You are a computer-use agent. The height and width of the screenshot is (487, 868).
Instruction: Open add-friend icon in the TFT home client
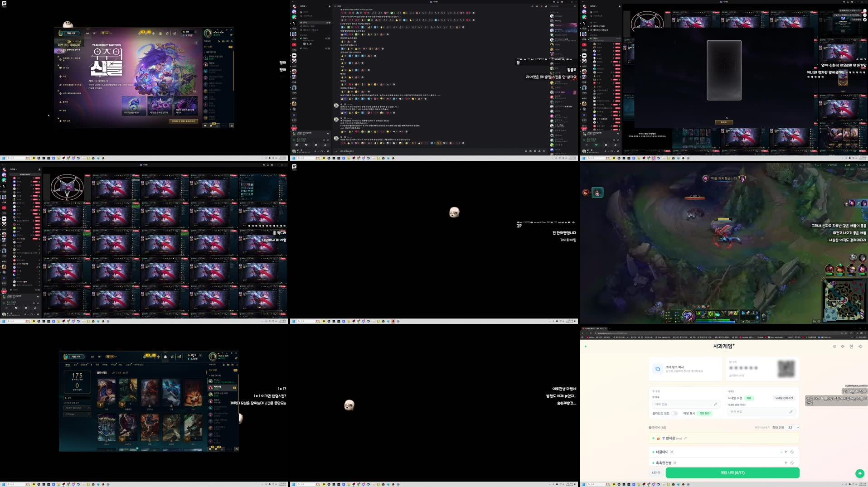pos(218,41)
